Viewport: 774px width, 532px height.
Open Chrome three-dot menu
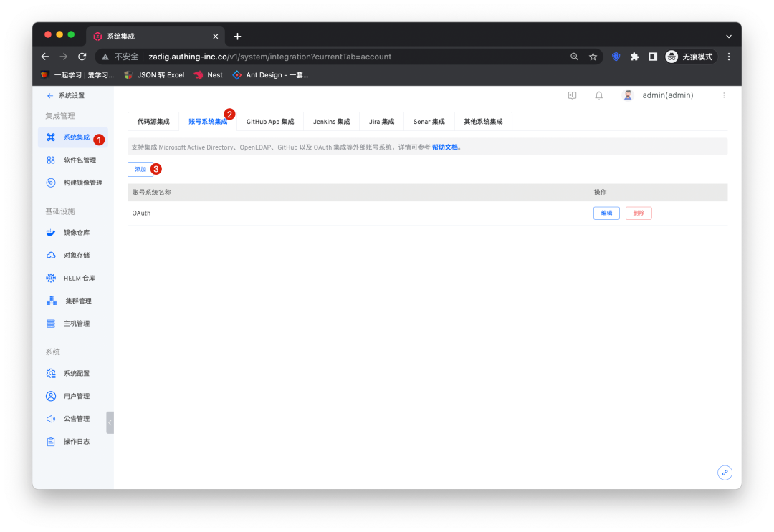(x=729, y=57)
